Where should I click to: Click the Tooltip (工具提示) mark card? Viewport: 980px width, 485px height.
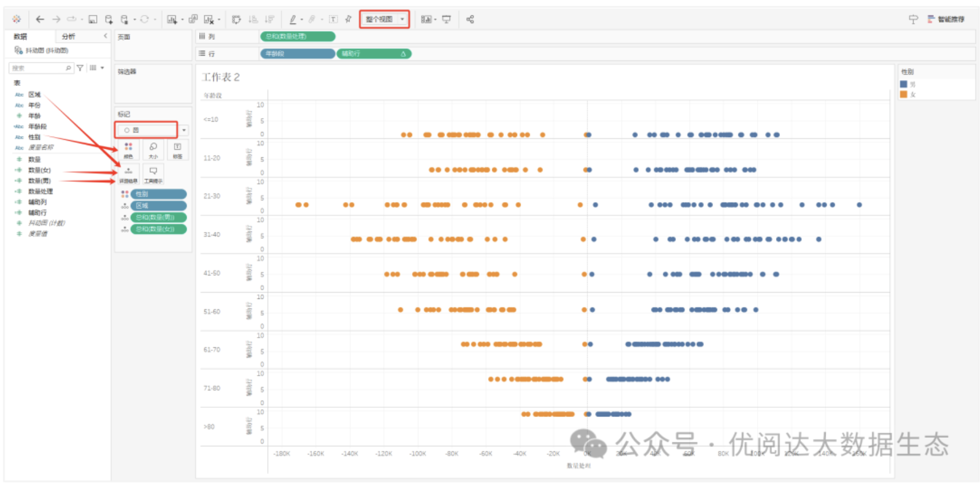pyautogui.click(x=153, y=174)
